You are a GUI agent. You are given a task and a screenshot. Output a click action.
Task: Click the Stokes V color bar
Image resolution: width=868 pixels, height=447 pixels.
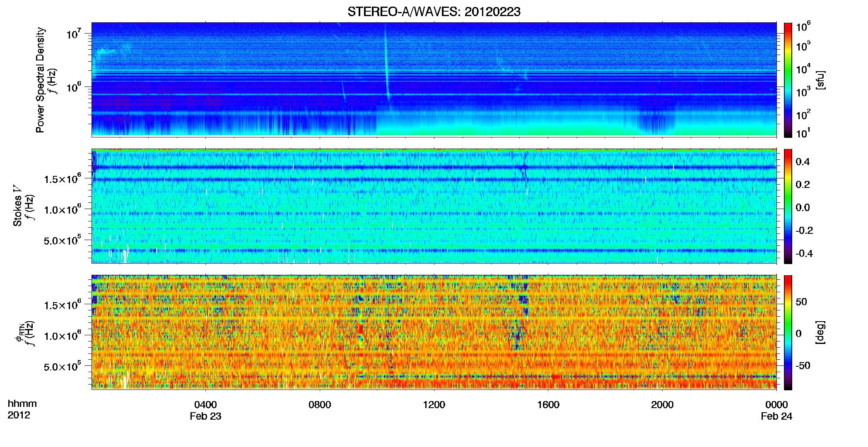point(788,206)
